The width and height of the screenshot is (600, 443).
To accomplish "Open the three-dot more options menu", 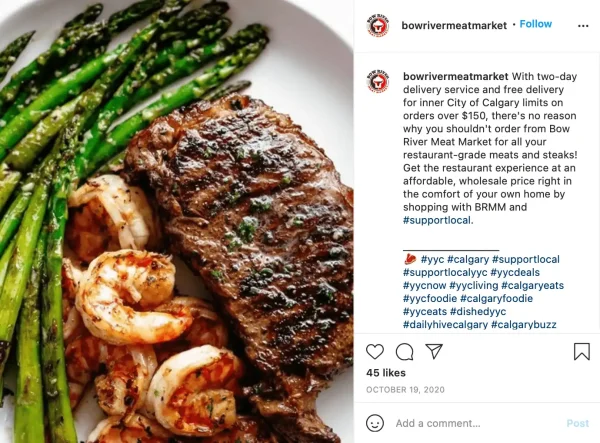I will (583, 26).
